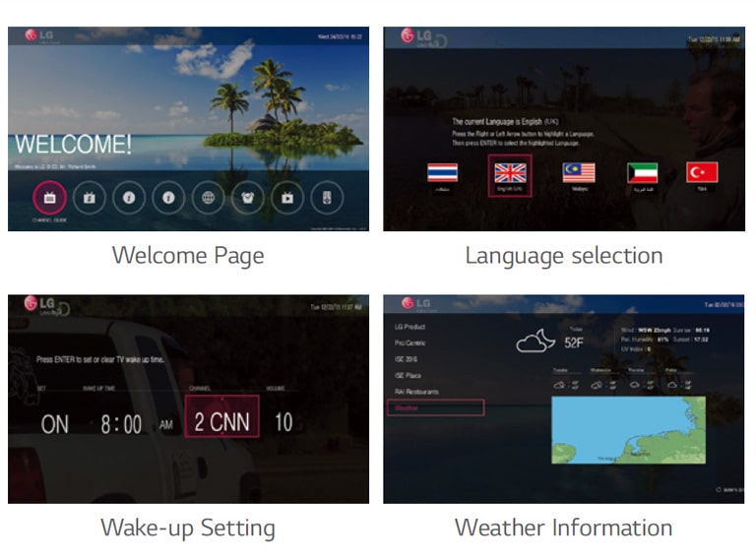Choose the Turkey flag language
The height and width of the screenshot is (559, 756).
[702, 172]
